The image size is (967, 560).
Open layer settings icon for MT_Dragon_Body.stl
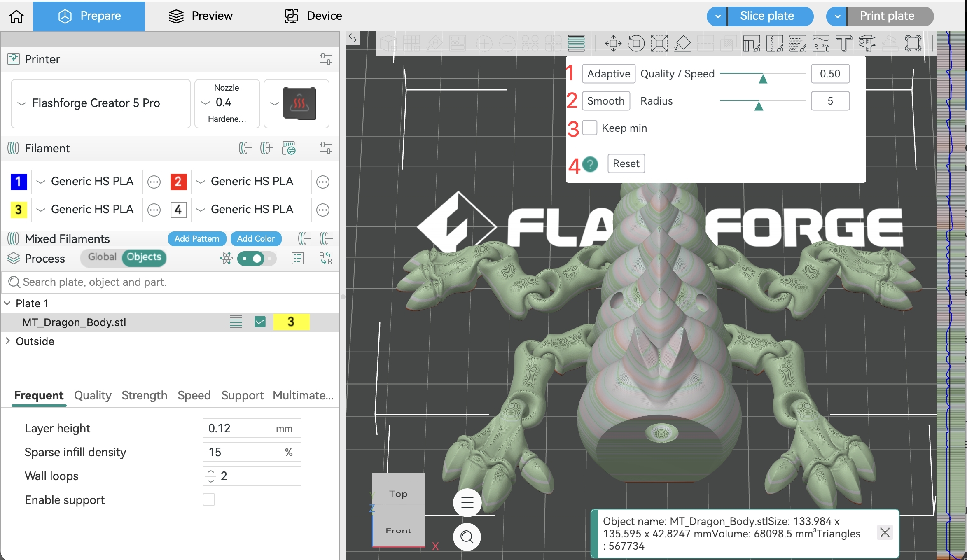[x=236, y=322]
